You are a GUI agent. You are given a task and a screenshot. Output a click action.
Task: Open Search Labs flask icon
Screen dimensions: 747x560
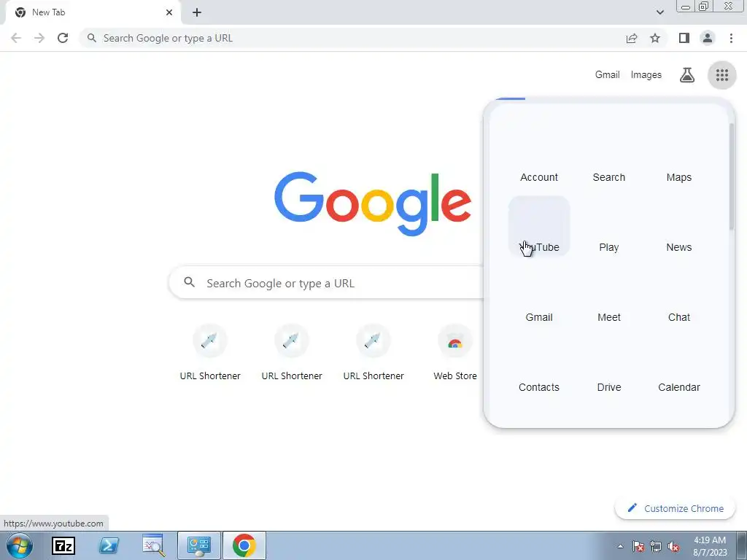click(687, 75)
